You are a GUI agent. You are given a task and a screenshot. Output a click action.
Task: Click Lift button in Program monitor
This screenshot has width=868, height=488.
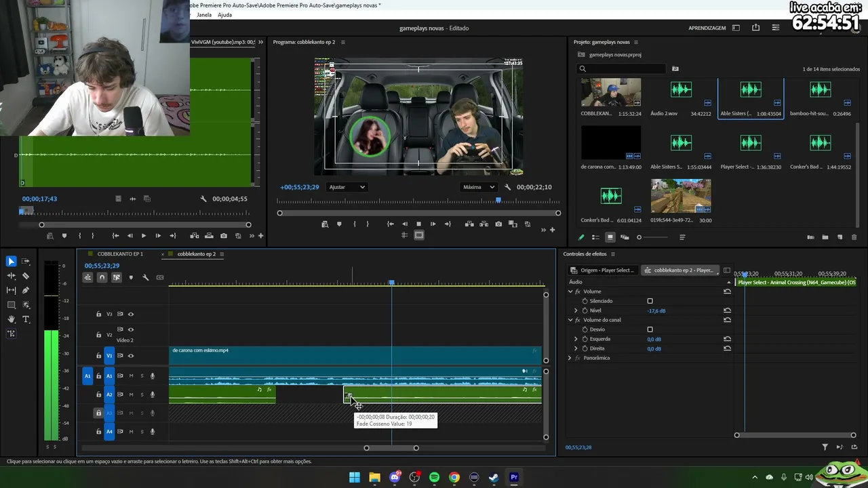pos(469,224)
